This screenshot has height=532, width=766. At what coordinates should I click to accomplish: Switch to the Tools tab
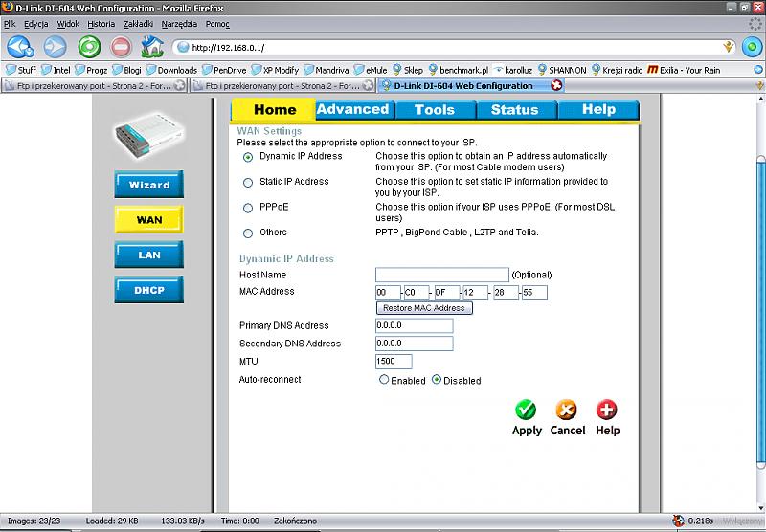tap(435, 109)
